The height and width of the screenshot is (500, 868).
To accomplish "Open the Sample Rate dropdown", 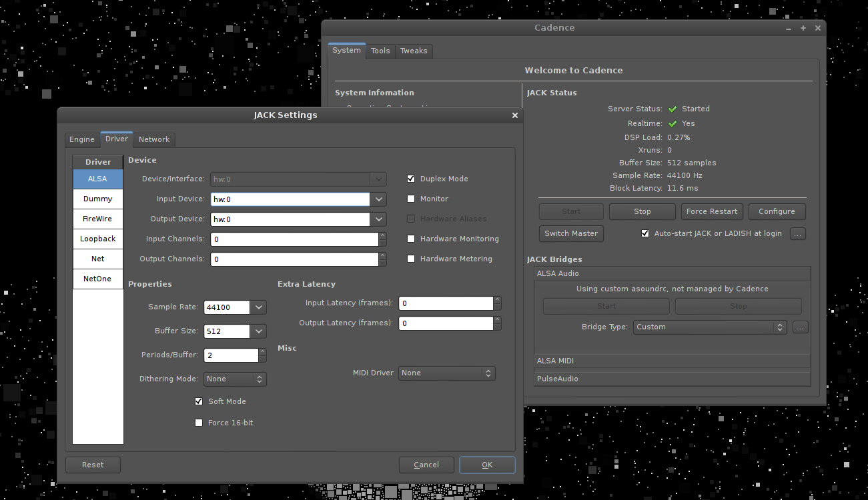I will 259,307.
